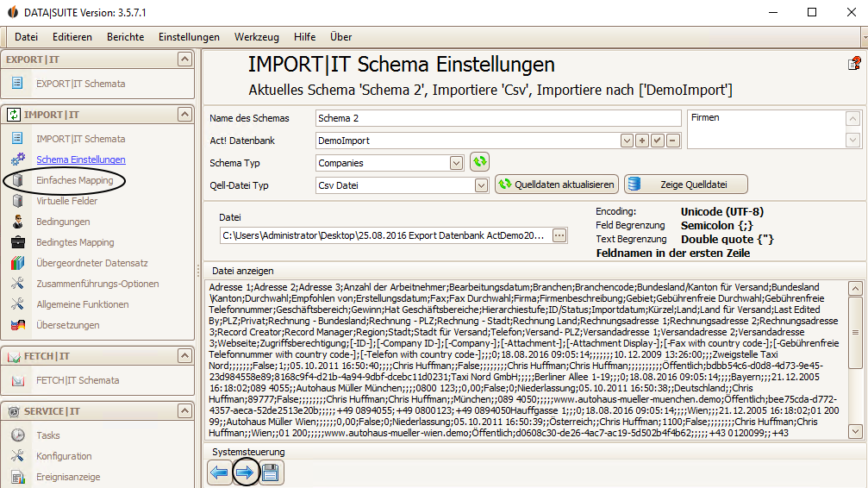The width and height of the screenshot is (868, 488).
Task: Open IMPORT|IT Schemata list icon
Action: 18,139
